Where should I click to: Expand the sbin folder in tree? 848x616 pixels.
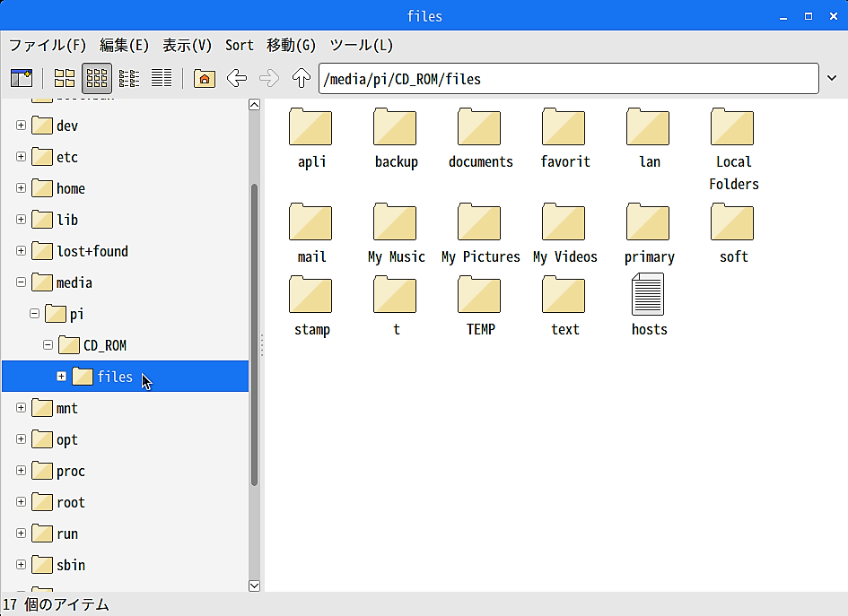click(22, 565)
